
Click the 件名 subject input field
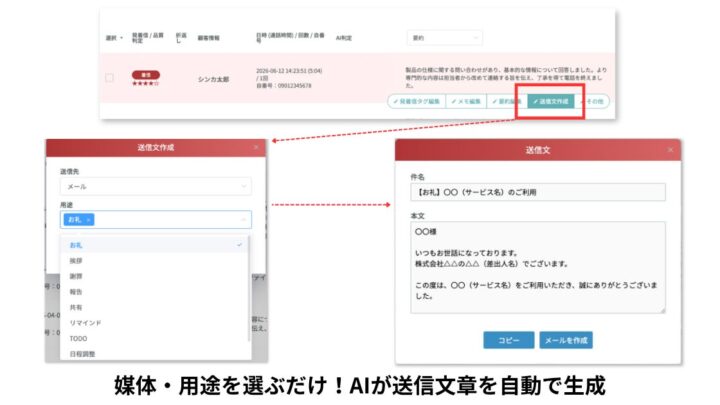538,192
